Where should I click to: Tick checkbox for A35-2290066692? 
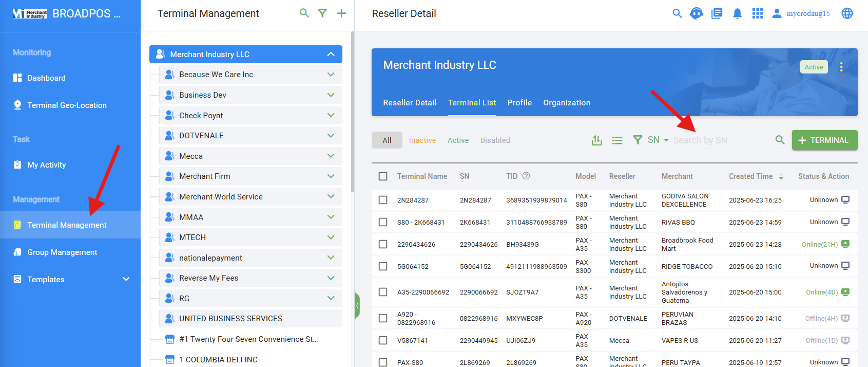tap(383, 292)
